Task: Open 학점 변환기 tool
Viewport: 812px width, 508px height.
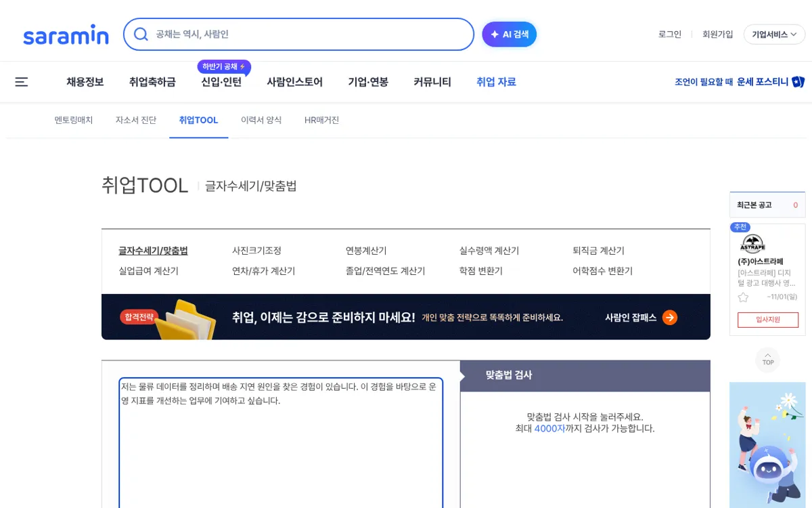Action: tap(481, 271)
